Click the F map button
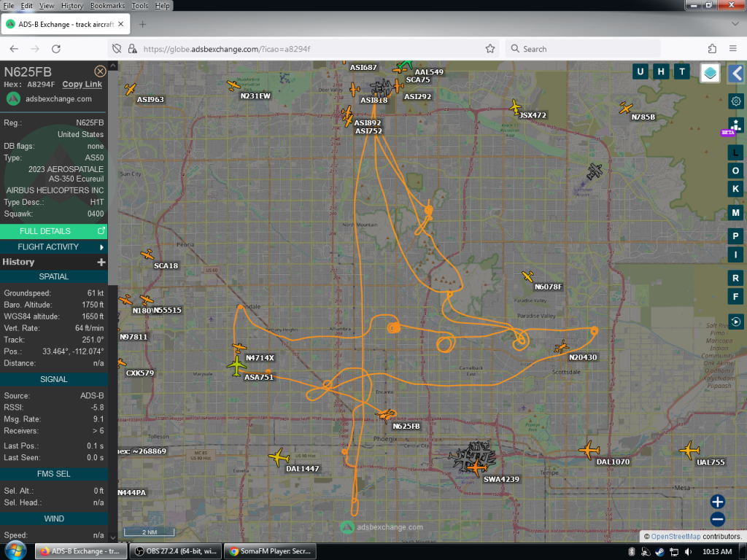The width and height of the screenshot is (747, 560). click(x=735, y=297)
